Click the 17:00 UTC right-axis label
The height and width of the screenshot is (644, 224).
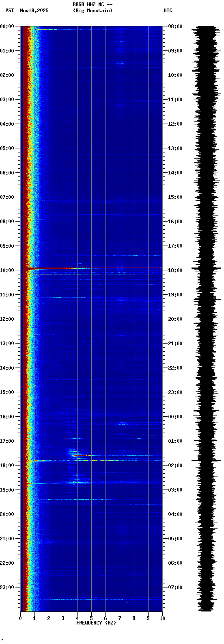click(x=175, y=246)
